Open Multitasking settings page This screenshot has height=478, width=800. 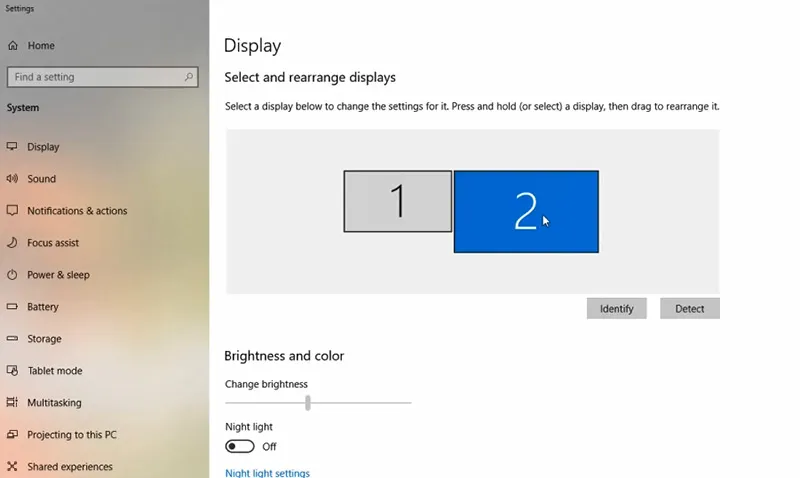click(x=54, y=403)
